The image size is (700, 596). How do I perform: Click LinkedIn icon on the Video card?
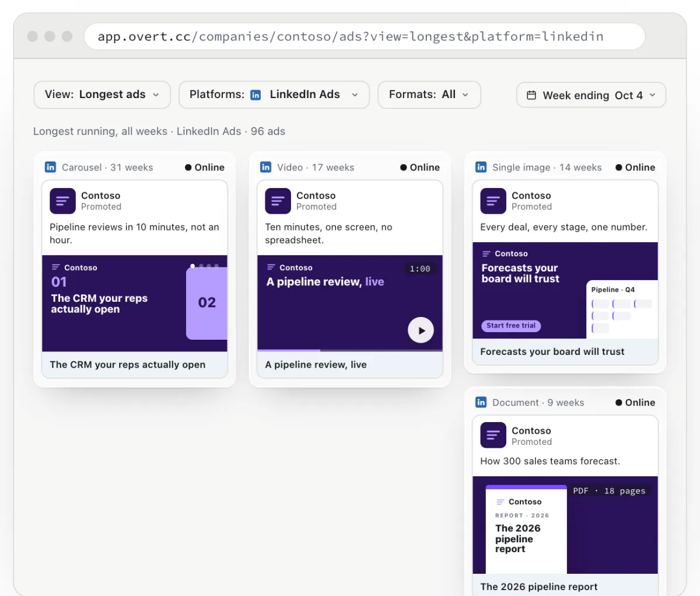coord(265,167)
